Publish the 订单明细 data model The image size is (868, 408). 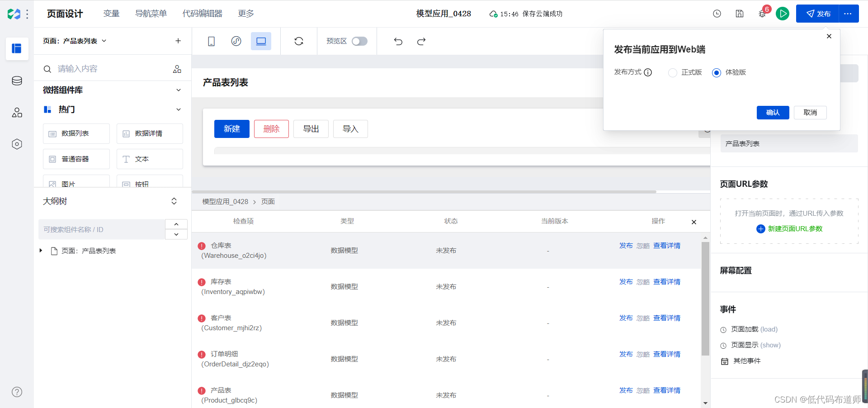626,354
